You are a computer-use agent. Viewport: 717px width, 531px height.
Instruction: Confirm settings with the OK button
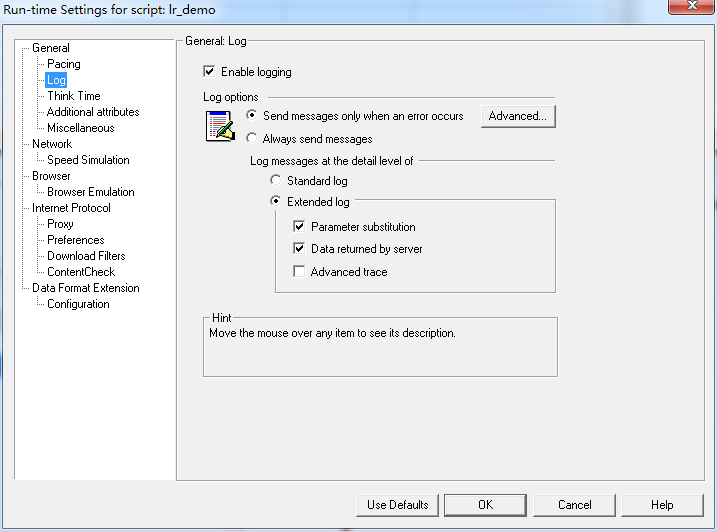[485, 505]
